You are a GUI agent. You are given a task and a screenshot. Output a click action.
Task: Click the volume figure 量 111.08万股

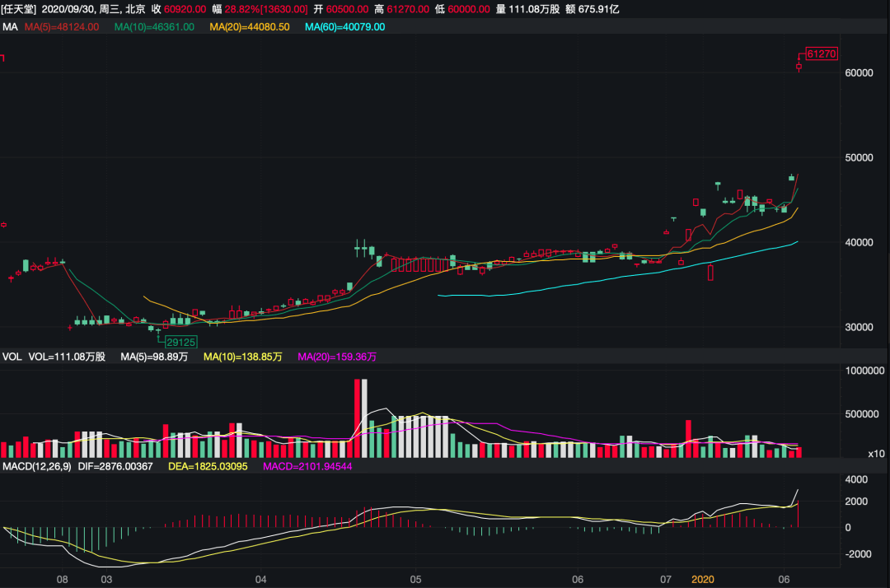(528, 9)
